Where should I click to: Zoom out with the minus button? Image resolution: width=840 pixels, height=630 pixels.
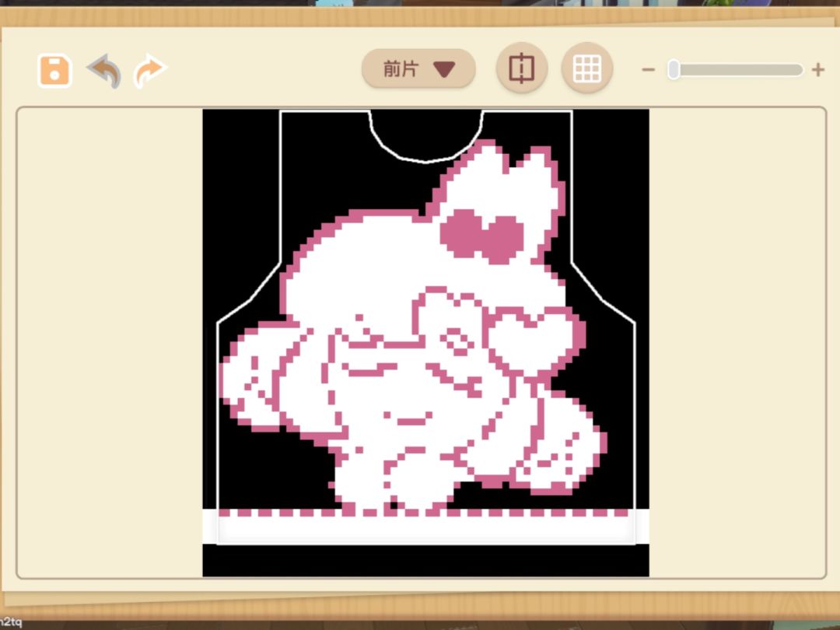point(648,70)
